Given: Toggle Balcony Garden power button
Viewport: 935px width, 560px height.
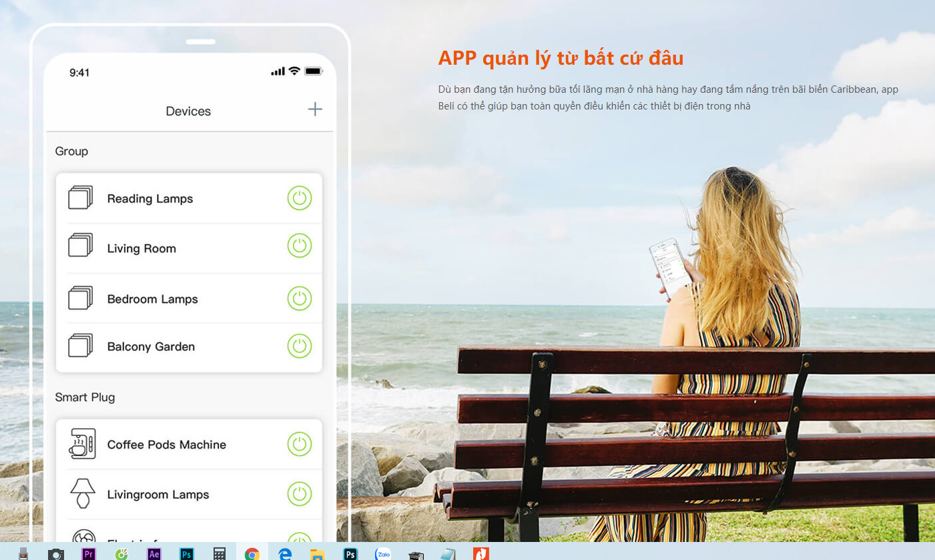Looking at the screenshot, I should [300, 346].
